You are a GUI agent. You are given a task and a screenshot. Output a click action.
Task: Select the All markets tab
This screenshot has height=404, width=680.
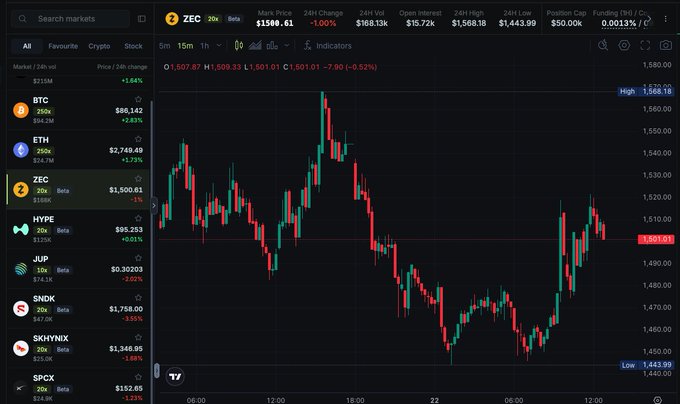[x=27, y=46]
